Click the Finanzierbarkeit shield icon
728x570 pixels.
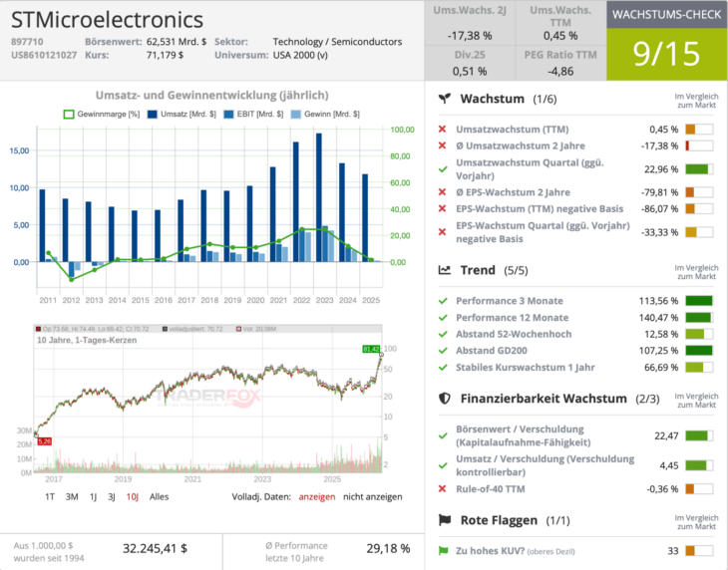click(x=445, y=399)
